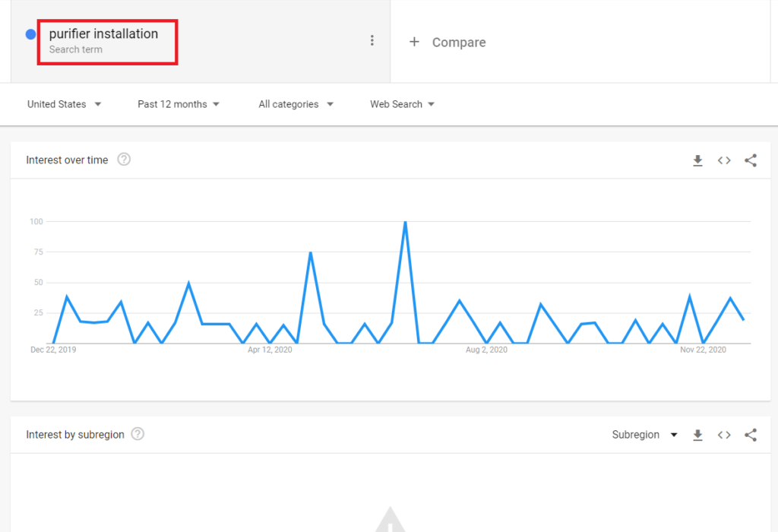Open help icon beside Interest over time
The image size is (778, 532).
tap(124, 160)
